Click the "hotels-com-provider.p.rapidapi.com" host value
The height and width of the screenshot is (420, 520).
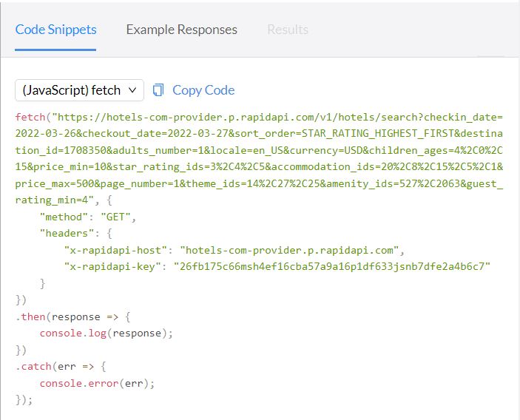click(289, 250)
